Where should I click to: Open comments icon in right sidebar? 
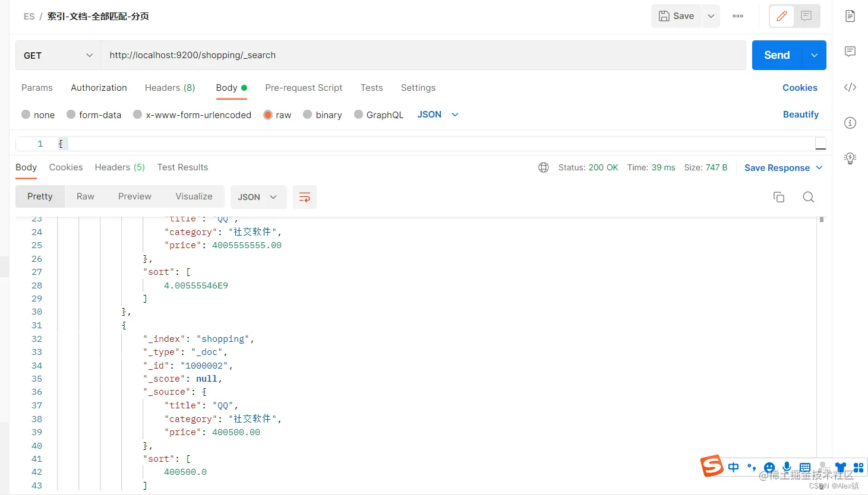coord(850,52)
